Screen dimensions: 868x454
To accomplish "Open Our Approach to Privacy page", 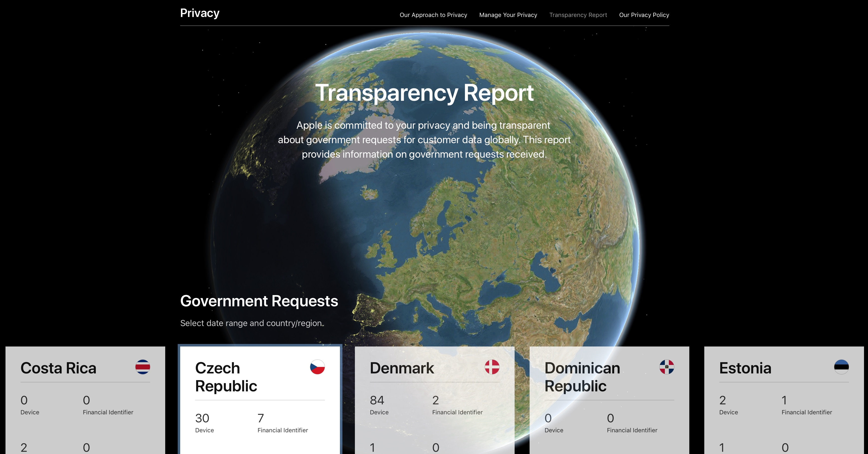I will point(433,15).
